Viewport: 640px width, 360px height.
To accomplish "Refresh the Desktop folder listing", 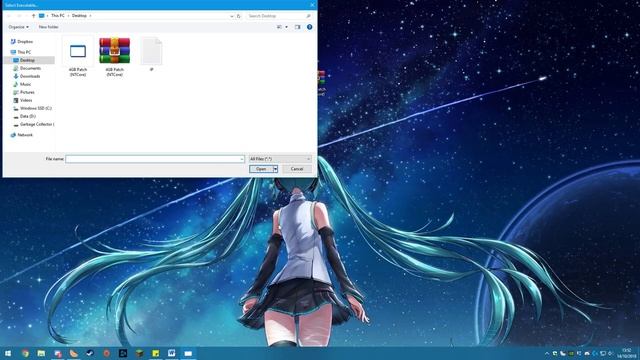I will pyautogui.click(x=239, y=16).
